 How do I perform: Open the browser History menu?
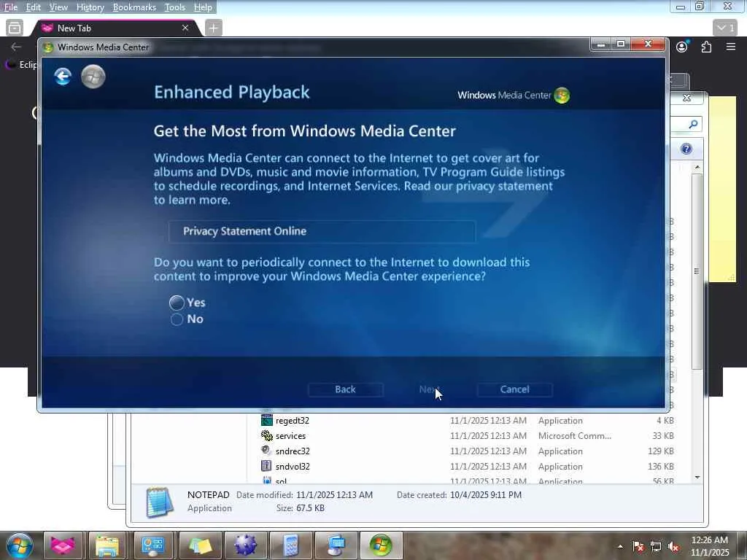[90, 7]
